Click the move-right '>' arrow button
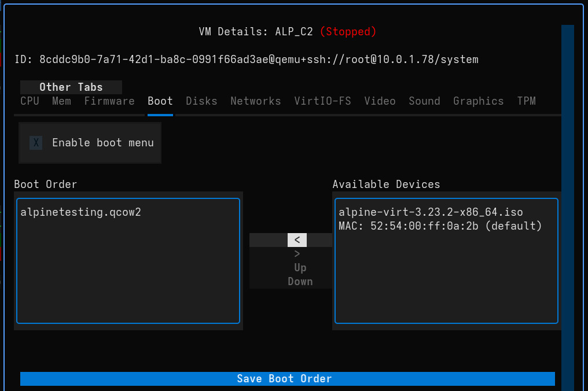 click(x=297, y=254)
